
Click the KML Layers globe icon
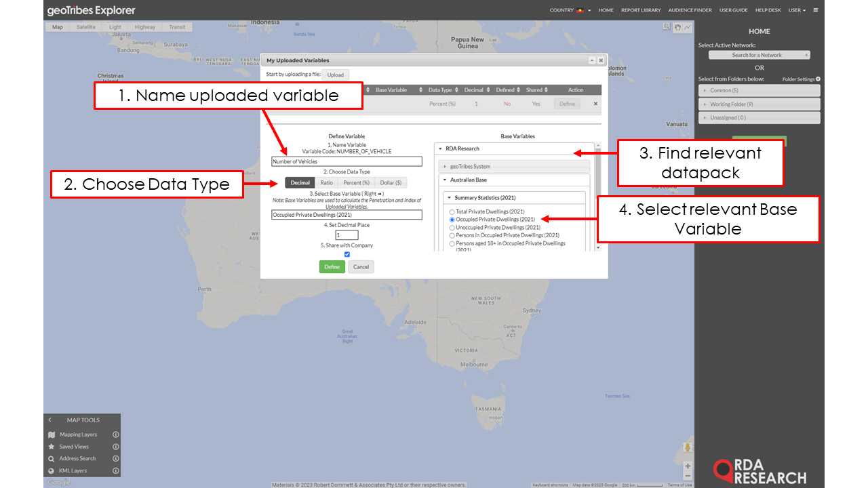point(52,470)
